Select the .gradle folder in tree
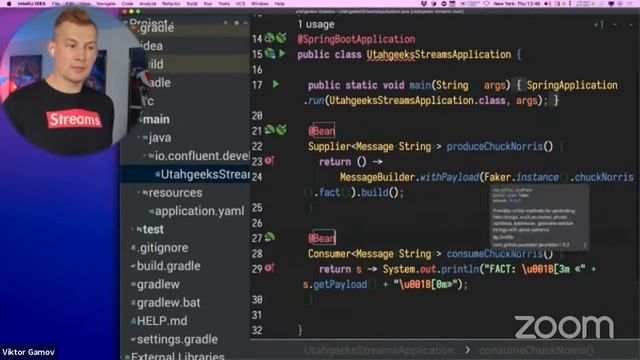640x360 pixels. (156, 28)
